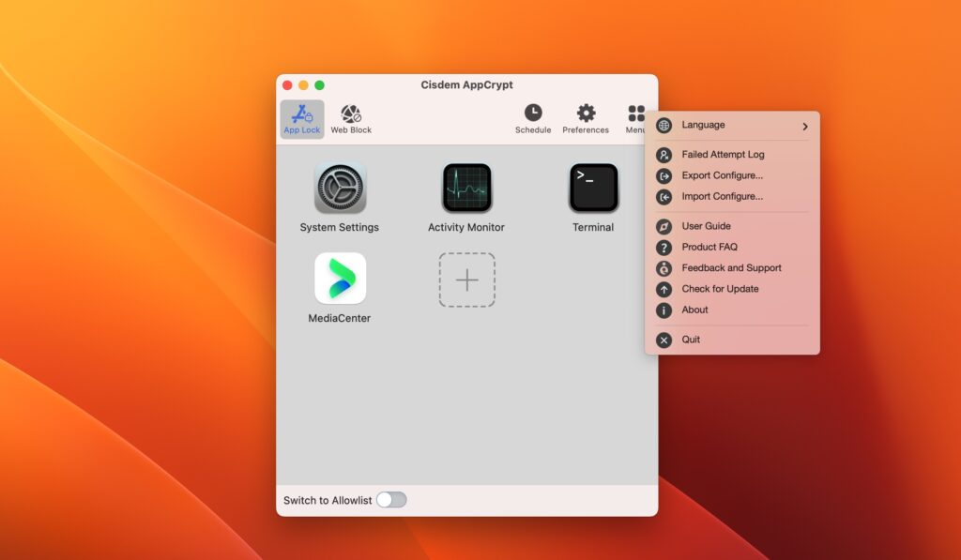Screen dimensions: 961x560
Task: Select the App Lock toolbar icon
Action: tap(301, 117)
